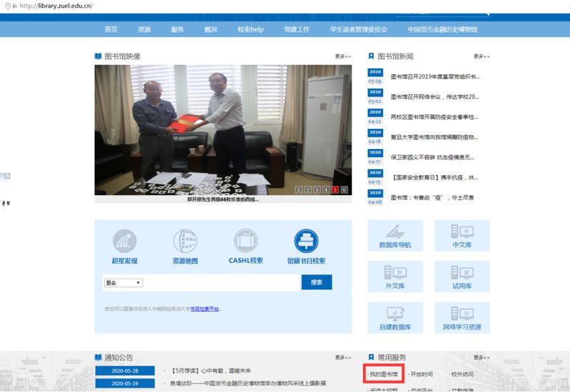Click 更多>> beside 常用服务
The width and height of the screenshot is (570, 392).
pyautogui.click(x=482, y=358)
